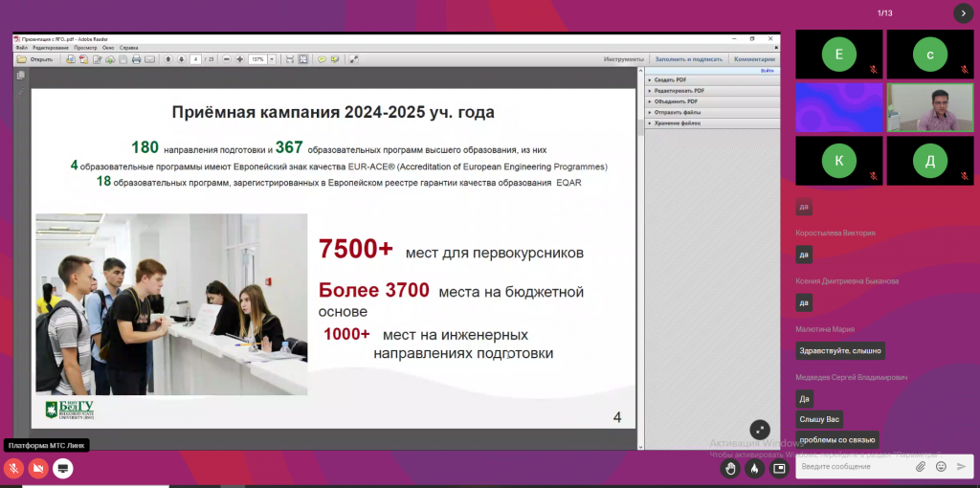
Task: Click the send message arrow icon
Action: coord(961,467)
